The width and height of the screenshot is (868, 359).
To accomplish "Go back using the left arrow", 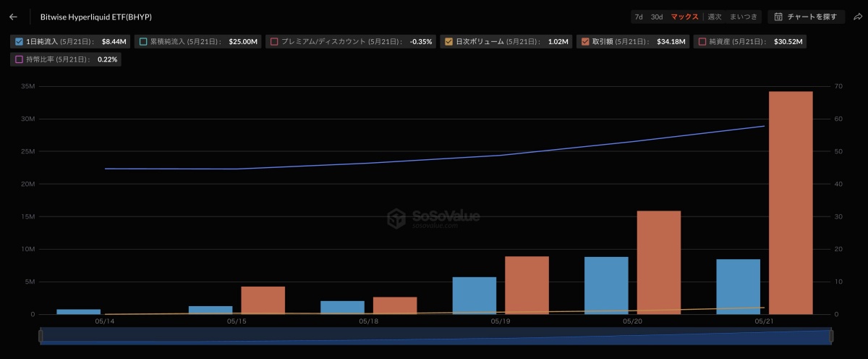I will tap(13, 17).
